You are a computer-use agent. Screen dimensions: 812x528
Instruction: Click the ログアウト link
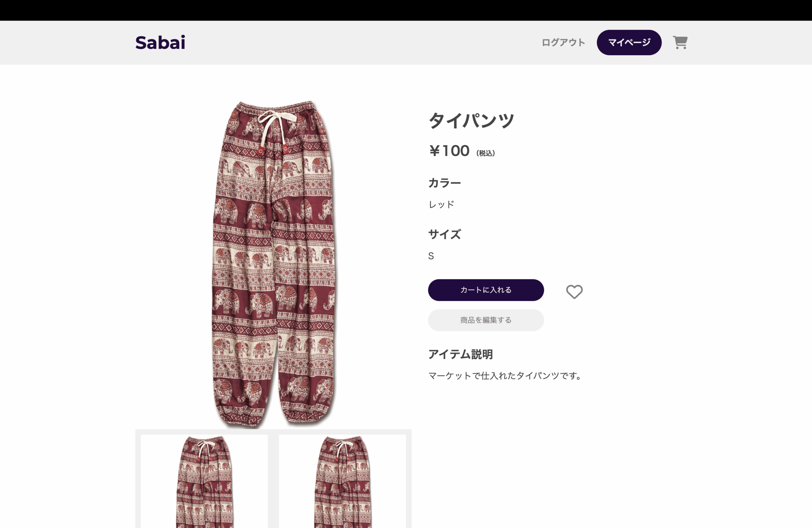pos(563,42)
